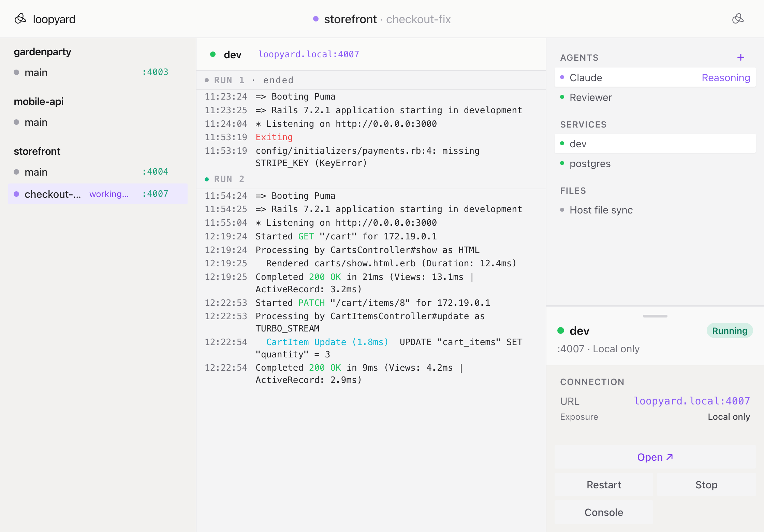Click the loopyard logo icon
This screenshot has height=532, width=764.
pos(20,19)
